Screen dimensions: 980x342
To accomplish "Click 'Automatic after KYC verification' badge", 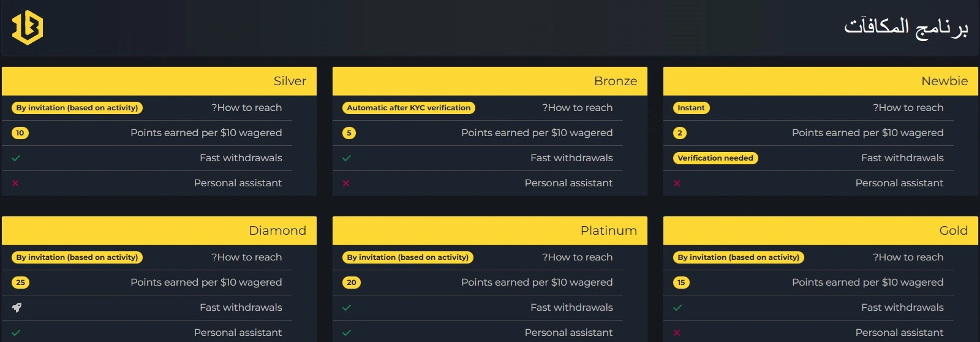I will pyautogui.click(x=409, y=108).
